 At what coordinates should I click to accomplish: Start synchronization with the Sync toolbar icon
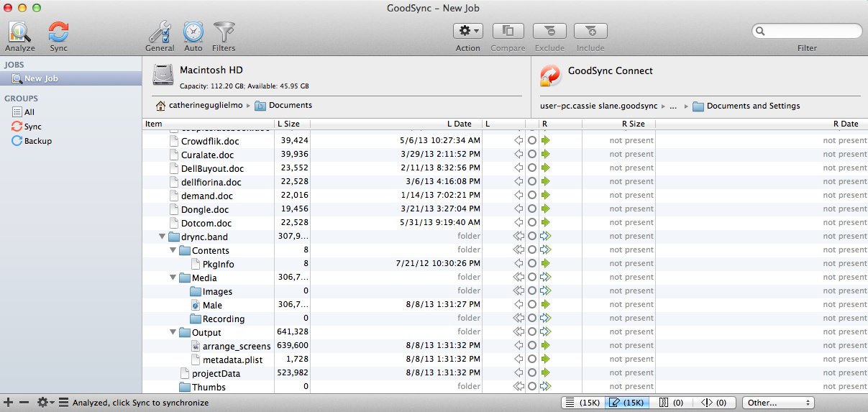coord(58,33)
